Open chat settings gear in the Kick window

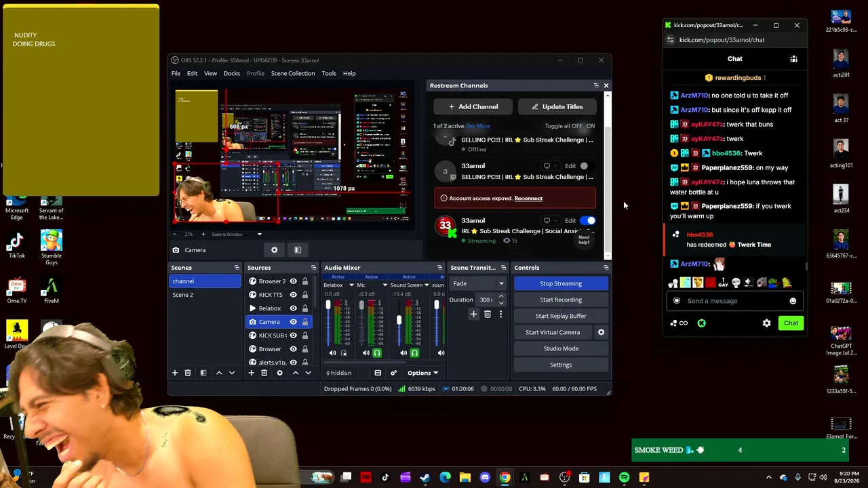(x=766, y=323)
